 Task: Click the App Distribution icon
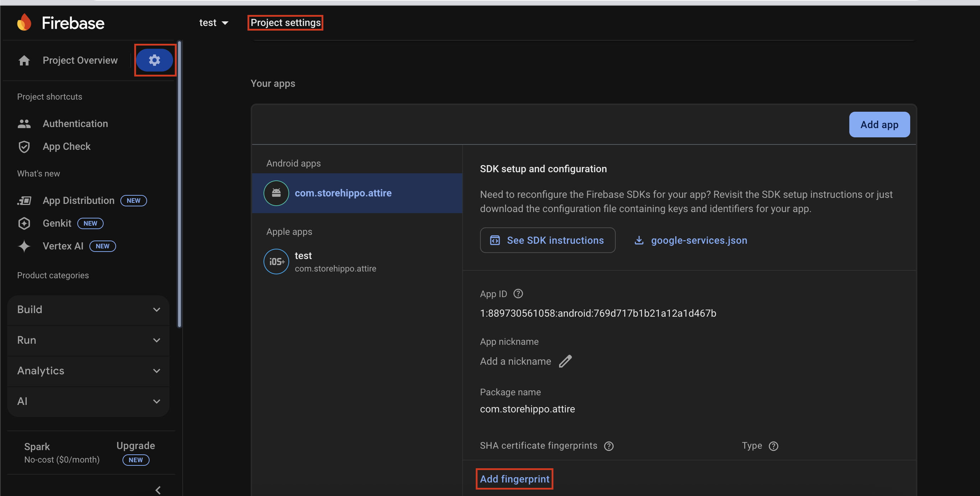[x=24, y=200]
